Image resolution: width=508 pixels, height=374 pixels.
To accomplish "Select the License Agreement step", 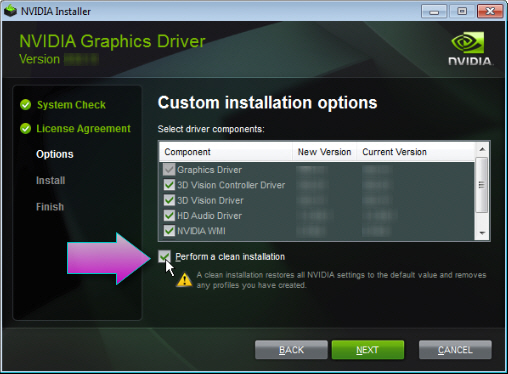I will 83,129.
